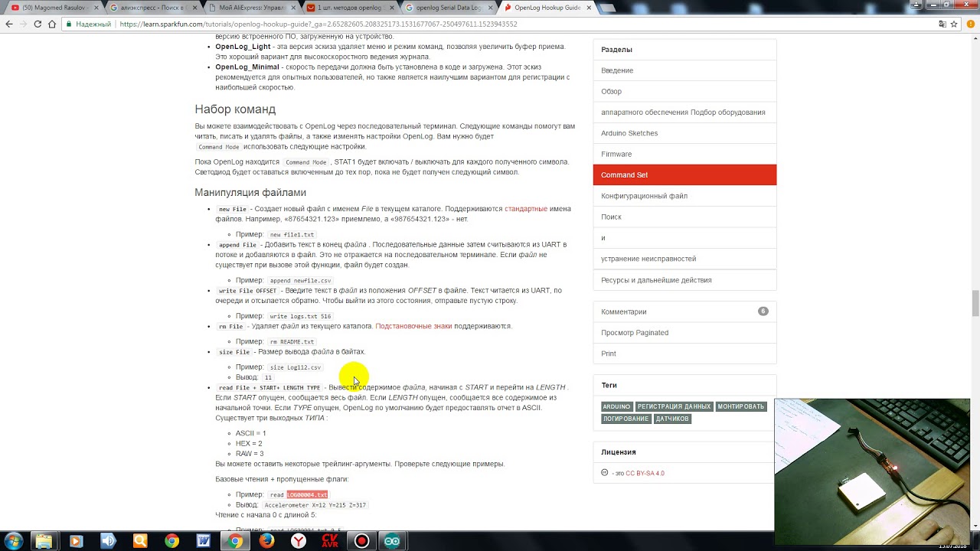Open the browser Home page icon
This screenshot has height=551, width=980.
click(52, 24)
